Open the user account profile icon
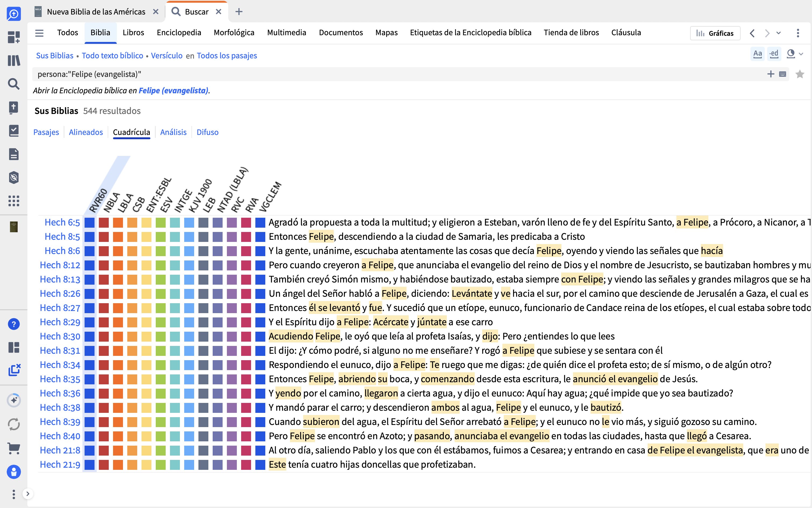The height and width of the screenshot is (508, 812). (x=14, y=472)
